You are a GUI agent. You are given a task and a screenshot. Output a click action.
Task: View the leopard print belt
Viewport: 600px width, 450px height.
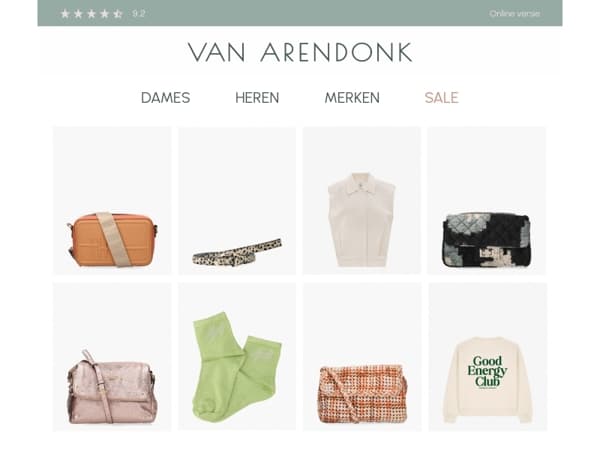click(237, 201)
